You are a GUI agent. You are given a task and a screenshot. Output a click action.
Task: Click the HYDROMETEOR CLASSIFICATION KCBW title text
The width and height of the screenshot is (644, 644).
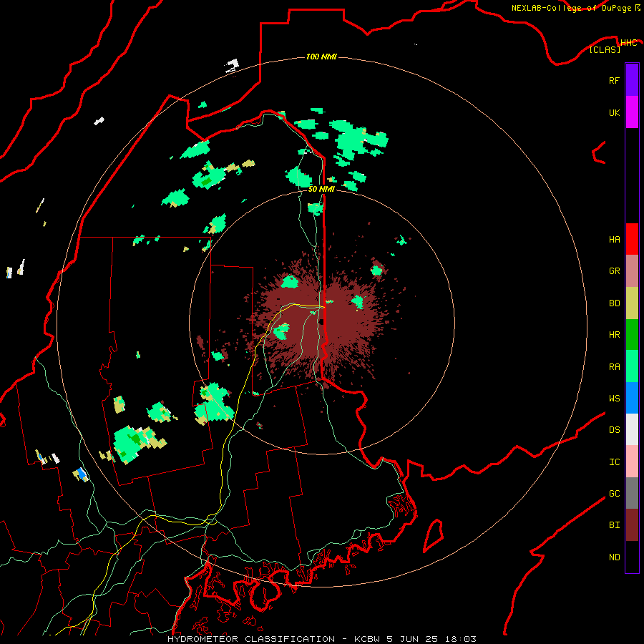321,639
